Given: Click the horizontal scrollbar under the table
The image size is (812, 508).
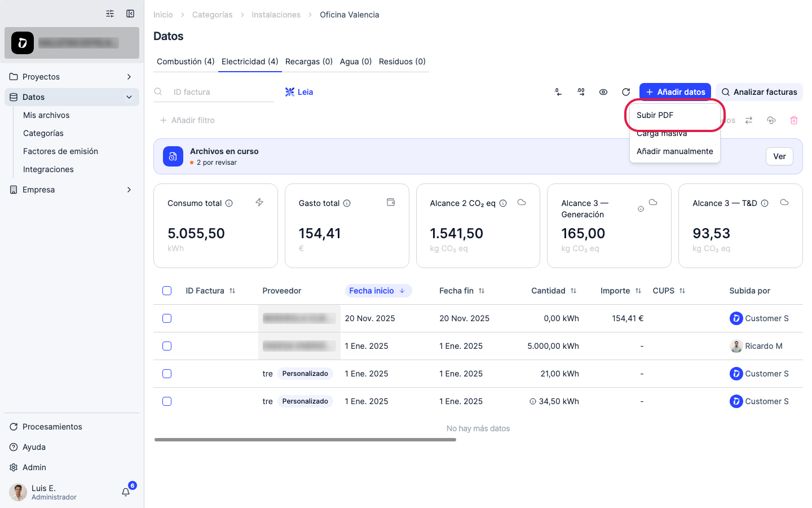Looking at the screenshot, I should [305, 440].
